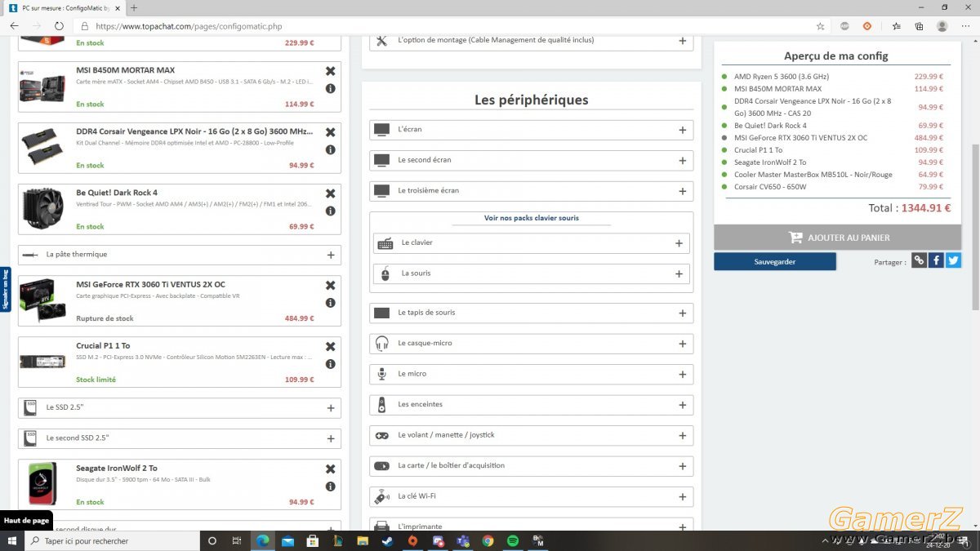Show info for Seagate IronWolf 2 To
Screen dimensions: 980x551
[x=330, y=486]
